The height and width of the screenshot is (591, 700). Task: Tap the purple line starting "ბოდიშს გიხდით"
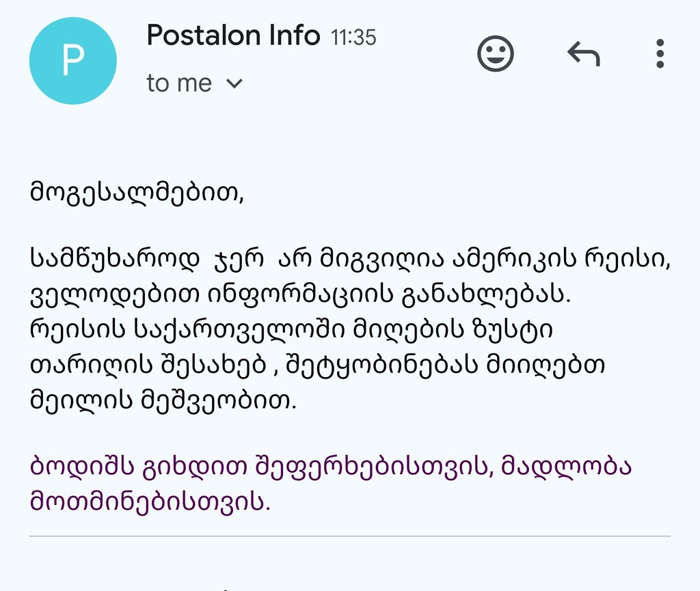331,467
